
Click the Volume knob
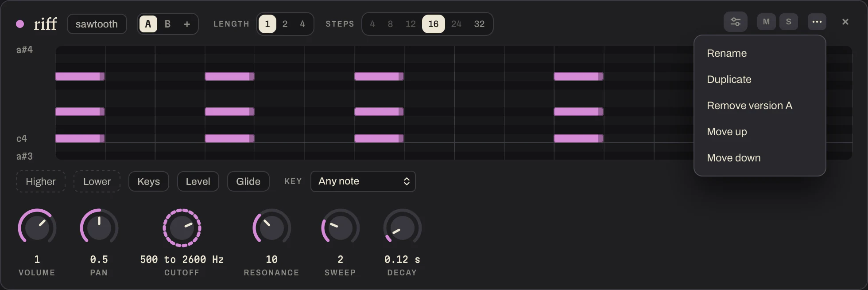coord(37,228)
